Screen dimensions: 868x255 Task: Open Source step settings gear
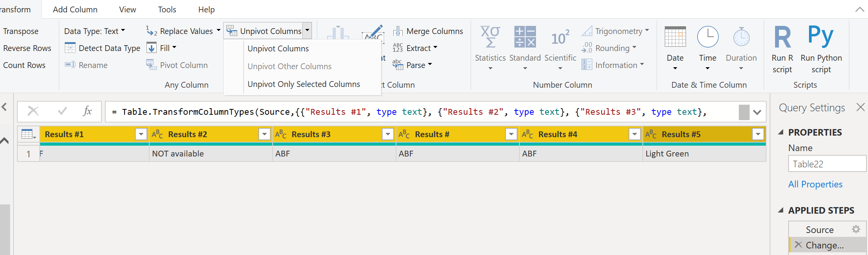pyautogui.click(x=856, y=229)
